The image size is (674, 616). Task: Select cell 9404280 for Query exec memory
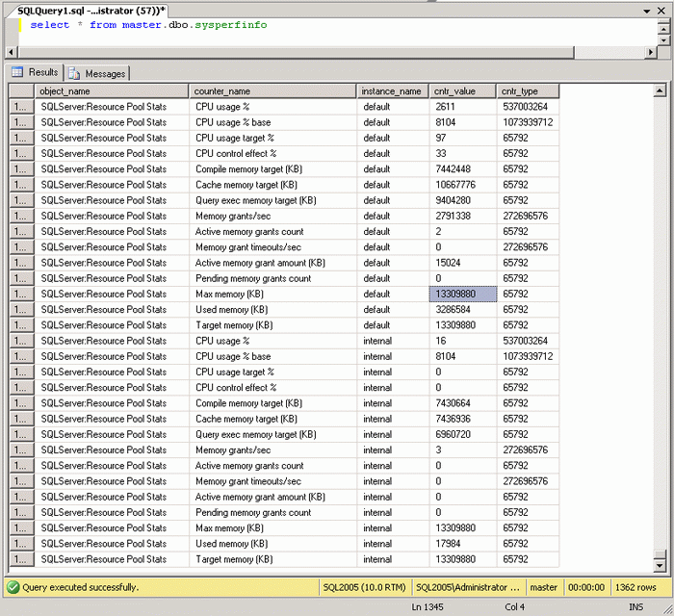[x=463, y=200]
